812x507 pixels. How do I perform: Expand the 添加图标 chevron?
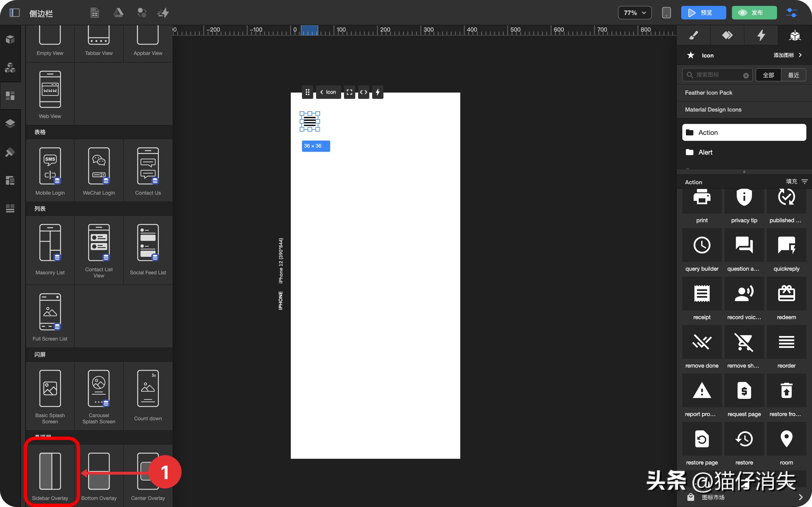click(800, 55)
